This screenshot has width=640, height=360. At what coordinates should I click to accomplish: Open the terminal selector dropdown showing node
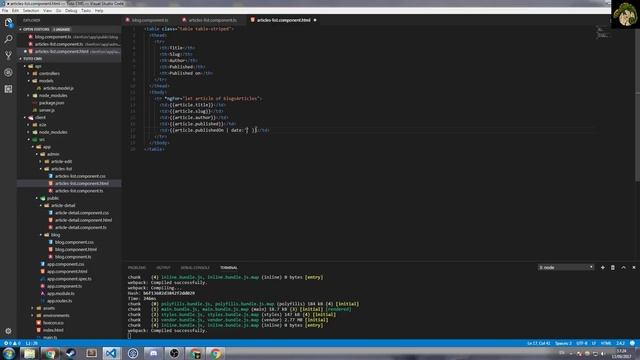tap(566, 267)
